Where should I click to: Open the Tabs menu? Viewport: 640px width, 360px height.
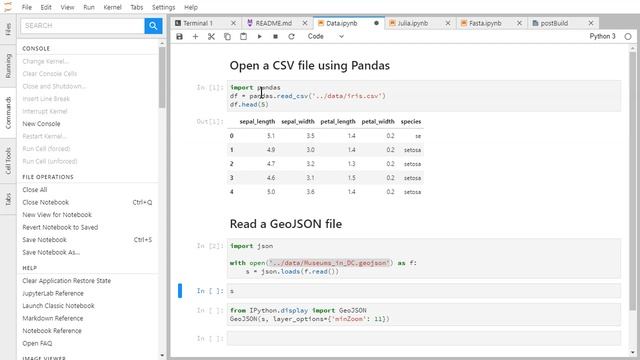point(137,7)
